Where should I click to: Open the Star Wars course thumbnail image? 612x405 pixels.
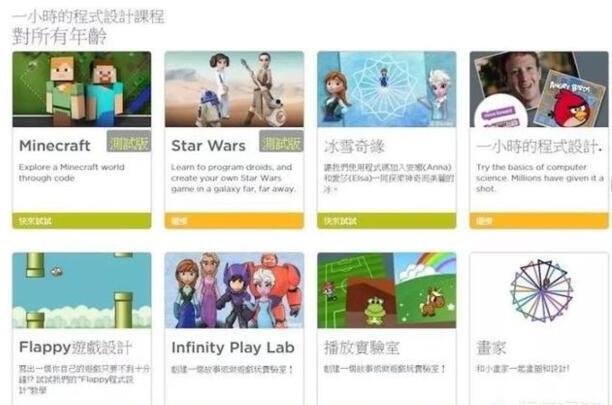coord(234,89)
